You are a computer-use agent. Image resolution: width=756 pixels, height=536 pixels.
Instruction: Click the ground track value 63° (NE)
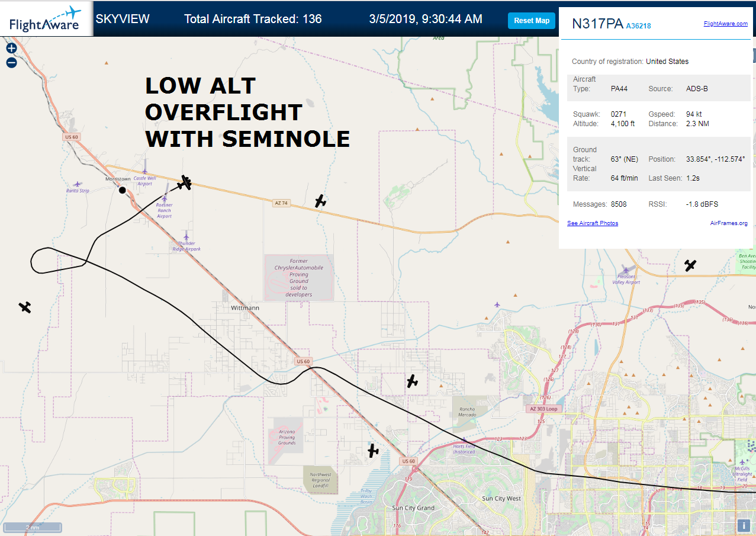coord(625,159)
